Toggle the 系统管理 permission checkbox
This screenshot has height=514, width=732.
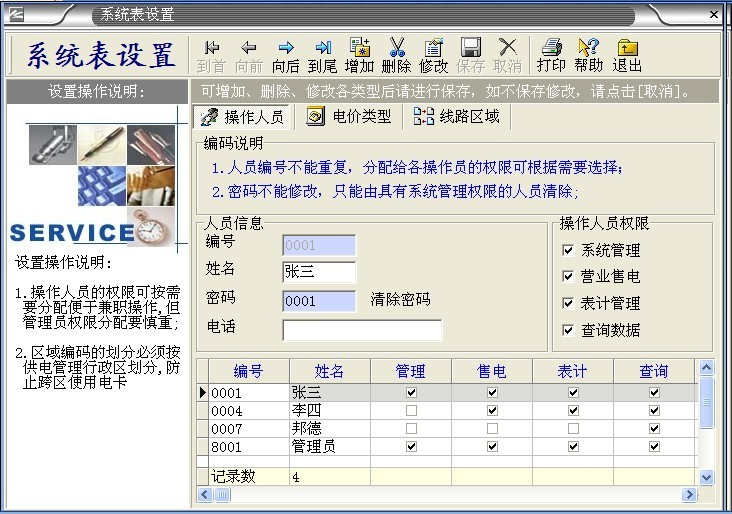(x=568, y=251)
